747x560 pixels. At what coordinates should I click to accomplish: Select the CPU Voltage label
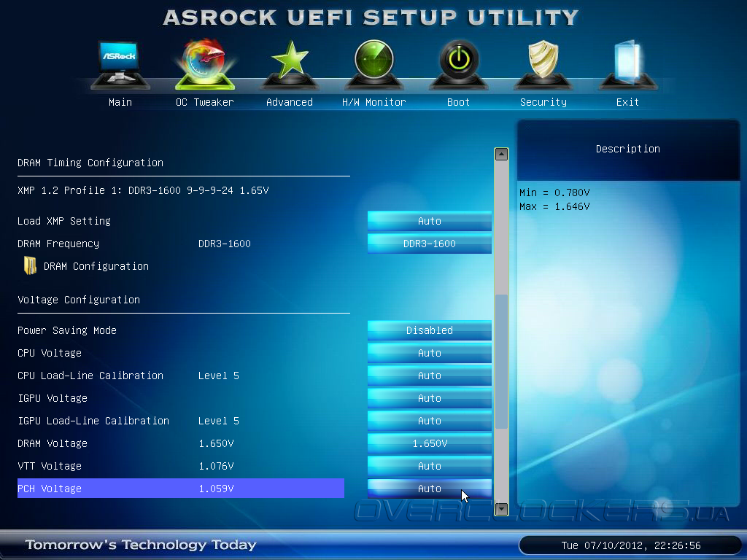pyautogui.click(x=50, y=353)
